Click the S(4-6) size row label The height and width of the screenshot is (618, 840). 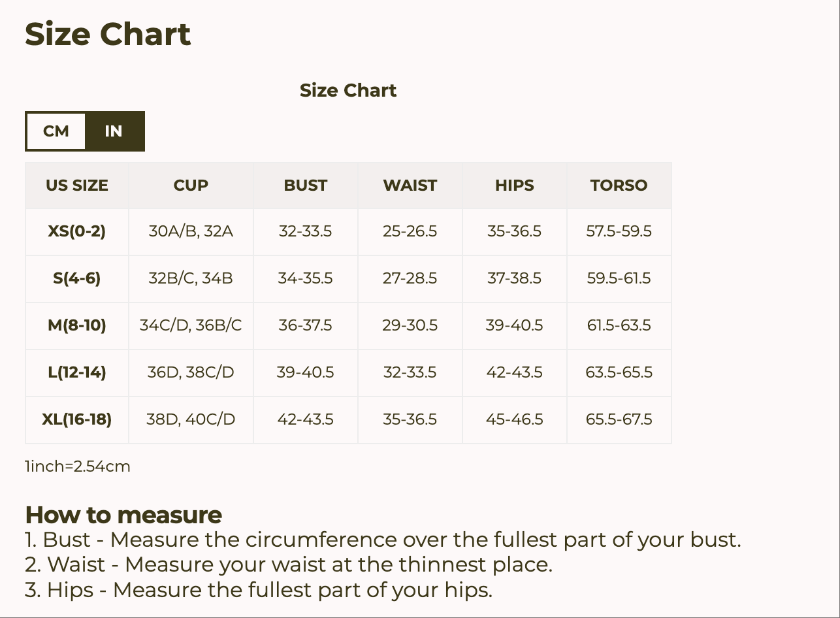click(77, 278)
